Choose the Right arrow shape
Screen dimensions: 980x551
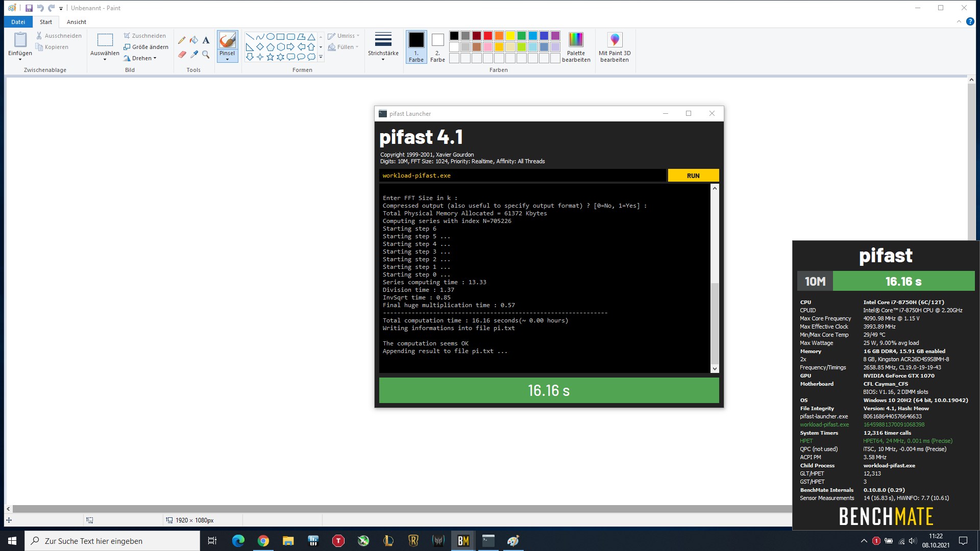pyautogui.click(x=290, y=47)
